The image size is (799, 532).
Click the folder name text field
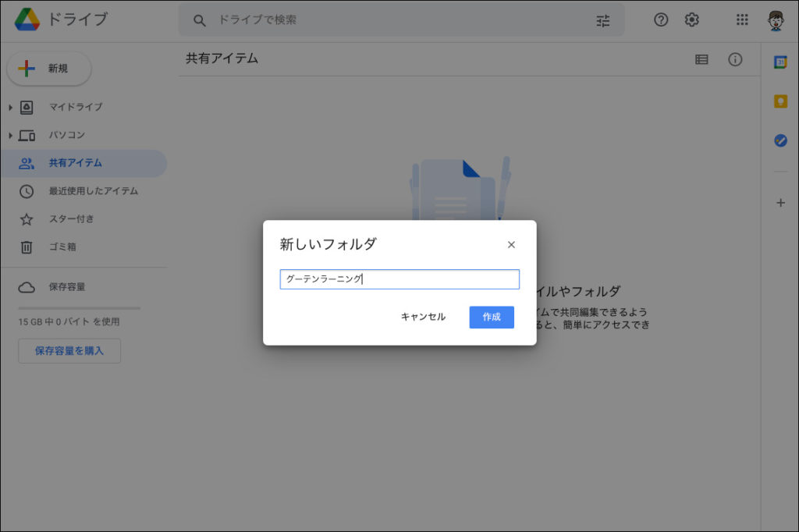click(399, 279)
